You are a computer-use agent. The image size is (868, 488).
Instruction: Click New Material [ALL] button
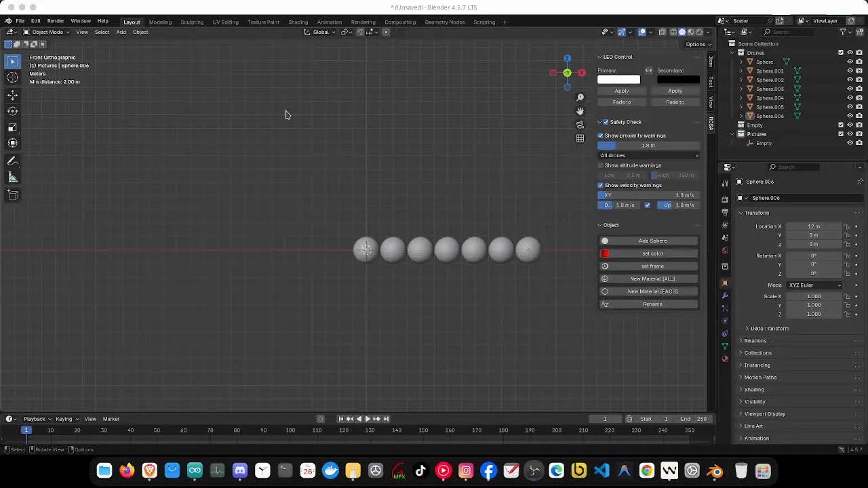[649, 279]
